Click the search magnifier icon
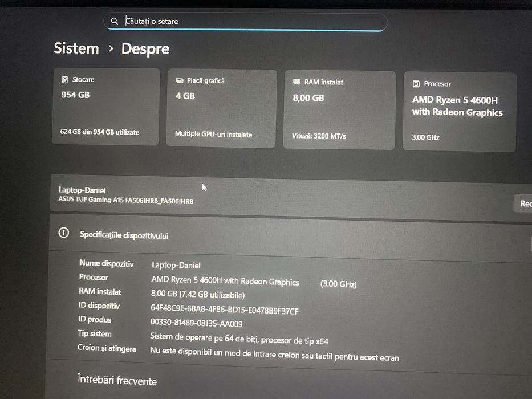This screenshot has height=399, width=532. tap(115, 21)
